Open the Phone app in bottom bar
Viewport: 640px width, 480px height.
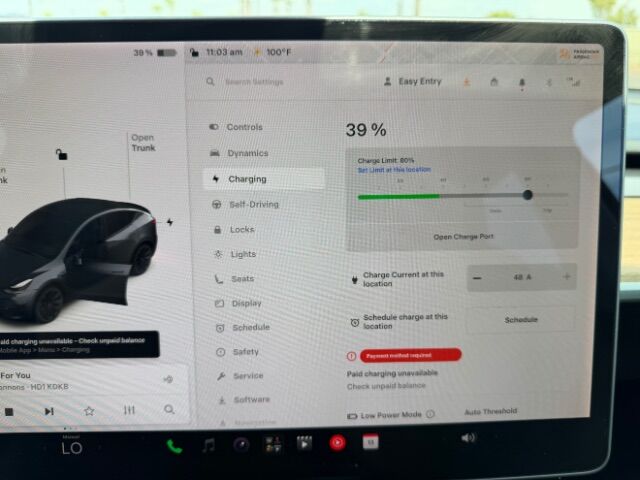[174, 447]
